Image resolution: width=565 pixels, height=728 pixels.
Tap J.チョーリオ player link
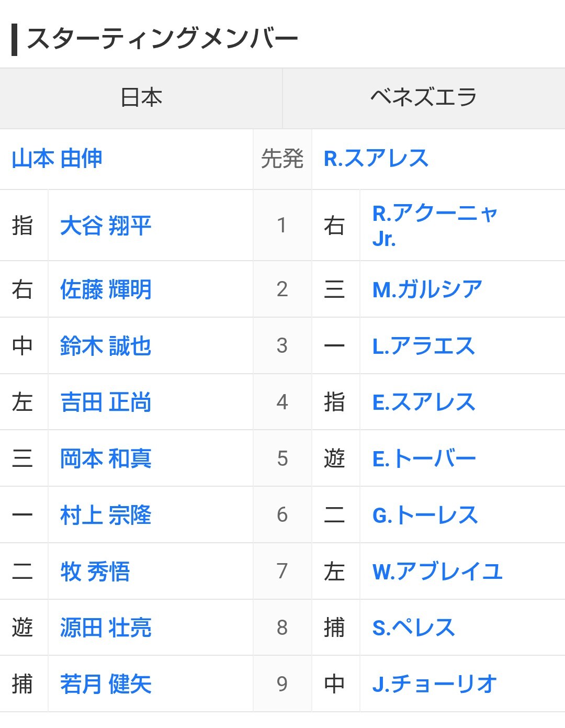click(434, 684)
